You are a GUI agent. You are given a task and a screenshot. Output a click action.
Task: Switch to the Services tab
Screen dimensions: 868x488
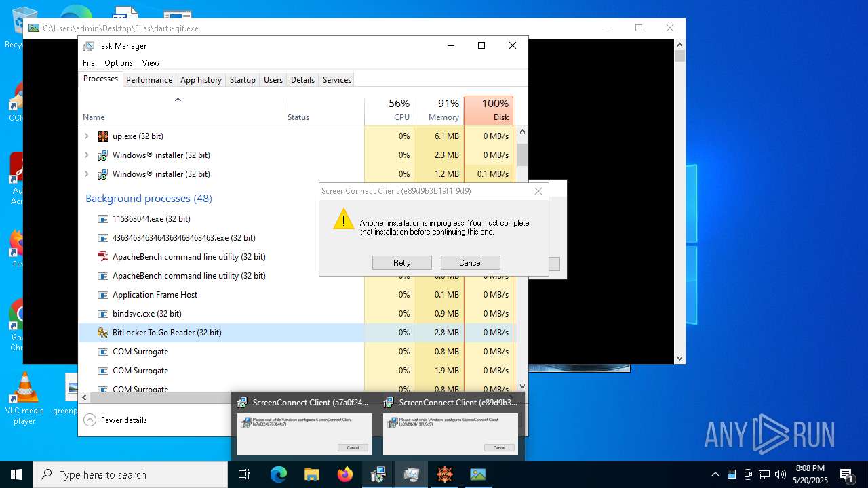click(x=337, y=80)
